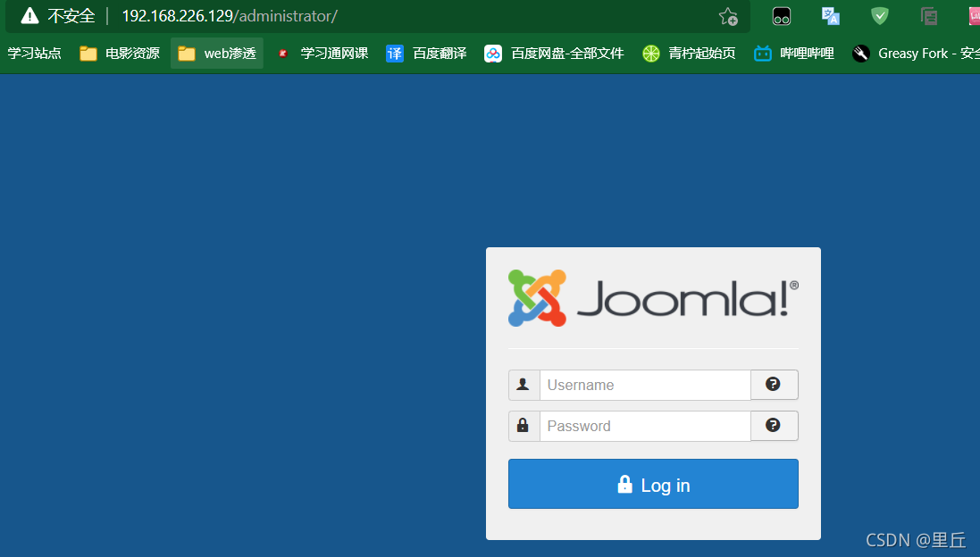Open the stacked-pages extension icon
980x557 pixels.
pos(929,16)
